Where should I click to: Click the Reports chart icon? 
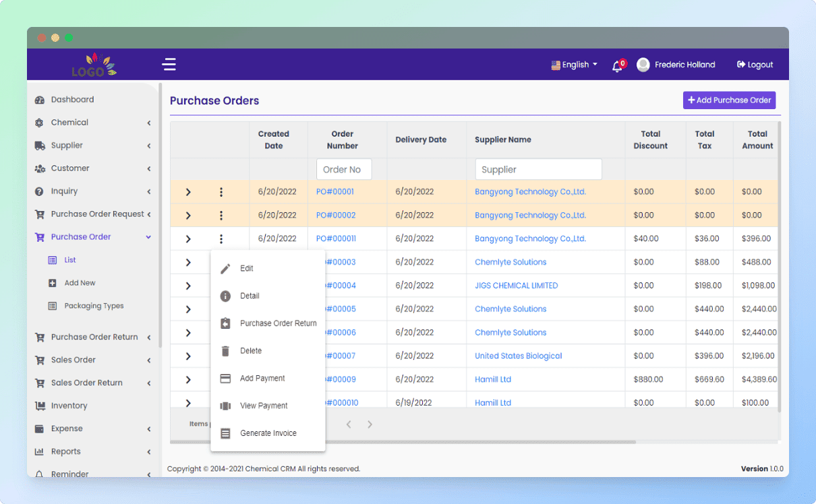coord(39,451)
